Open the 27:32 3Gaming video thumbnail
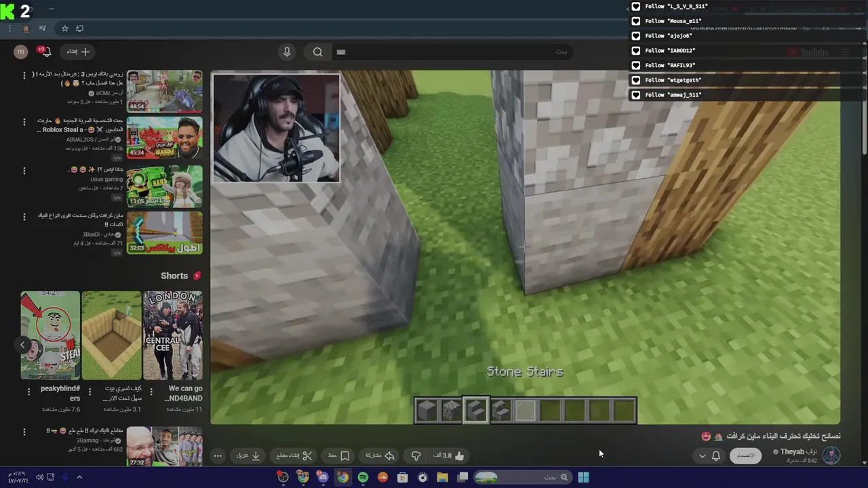This screenshot has width=868, height=488. (164, 447)
